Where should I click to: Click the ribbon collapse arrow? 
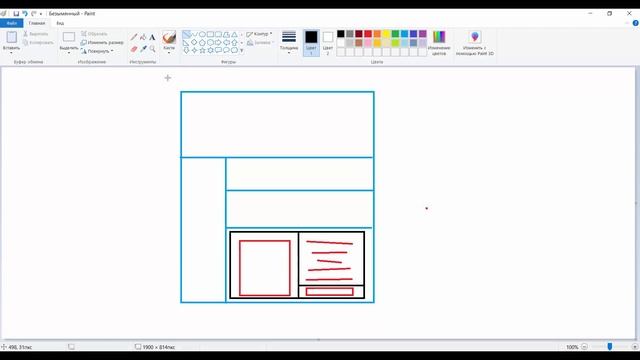pos(627,23)
